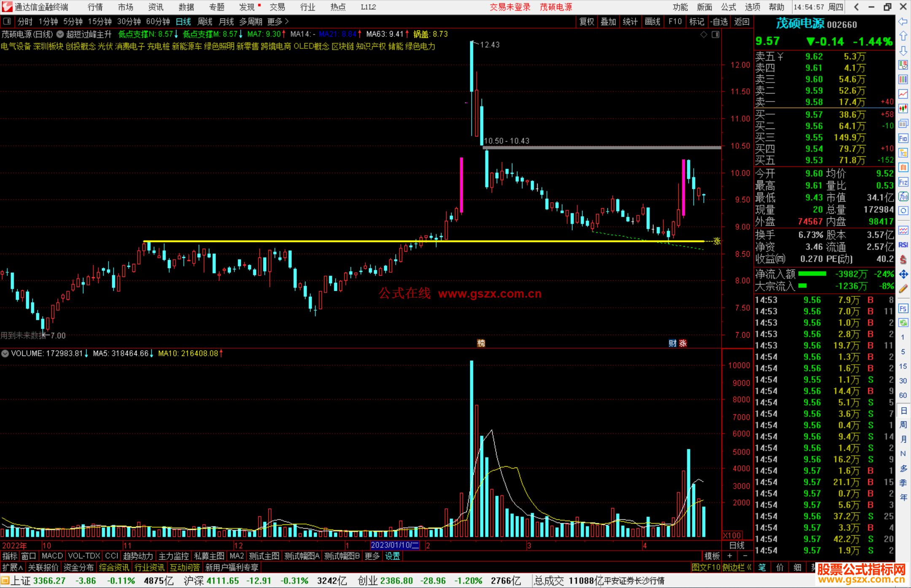Open the candlestick chart sidebar icon
The image size is (911, 588).
tap(903, 108)
